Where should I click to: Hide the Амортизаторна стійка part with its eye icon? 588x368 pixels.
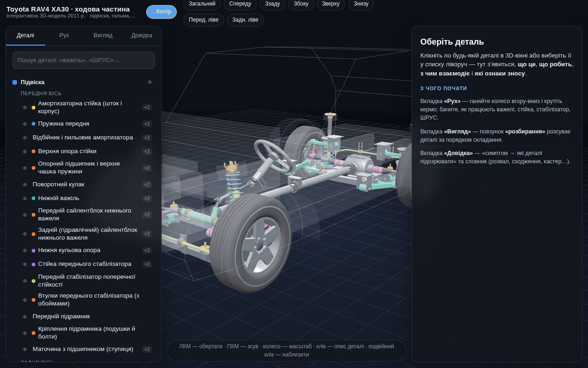(25, 108)
